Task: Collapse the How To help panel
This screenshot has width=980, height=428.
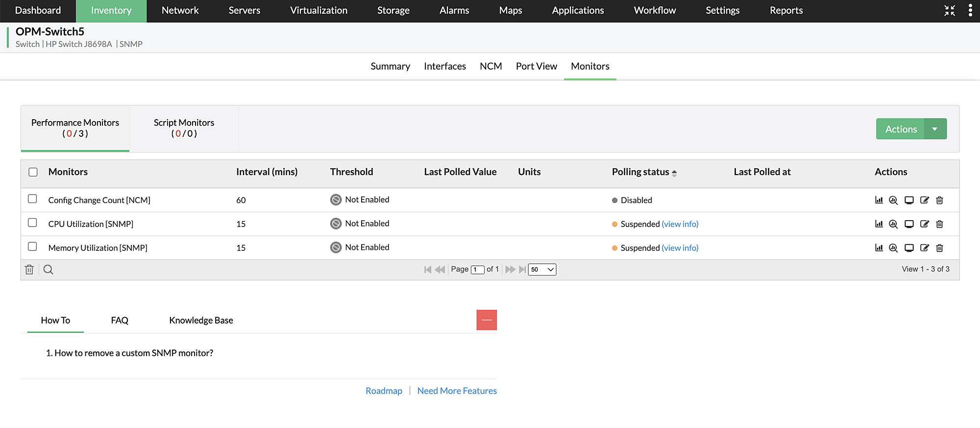Action: pos(487,320)
